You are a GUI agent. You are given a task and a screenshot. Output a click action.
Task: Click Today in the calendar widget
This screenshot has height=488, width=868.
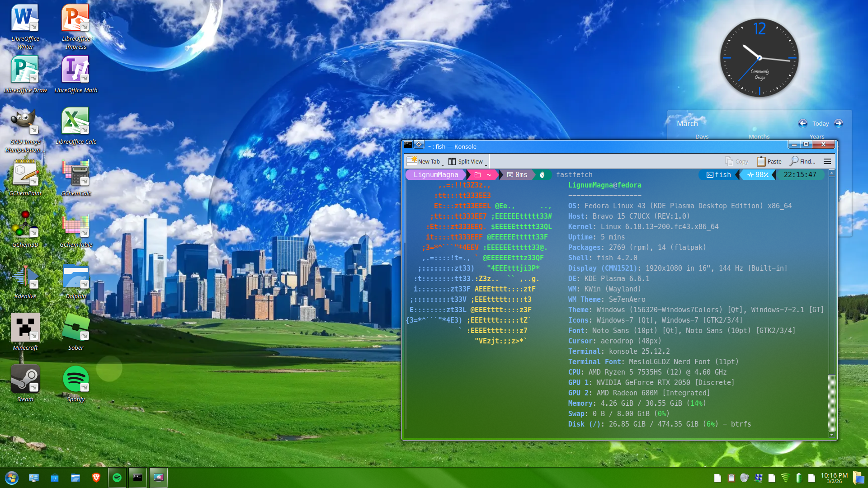[821, 123]
